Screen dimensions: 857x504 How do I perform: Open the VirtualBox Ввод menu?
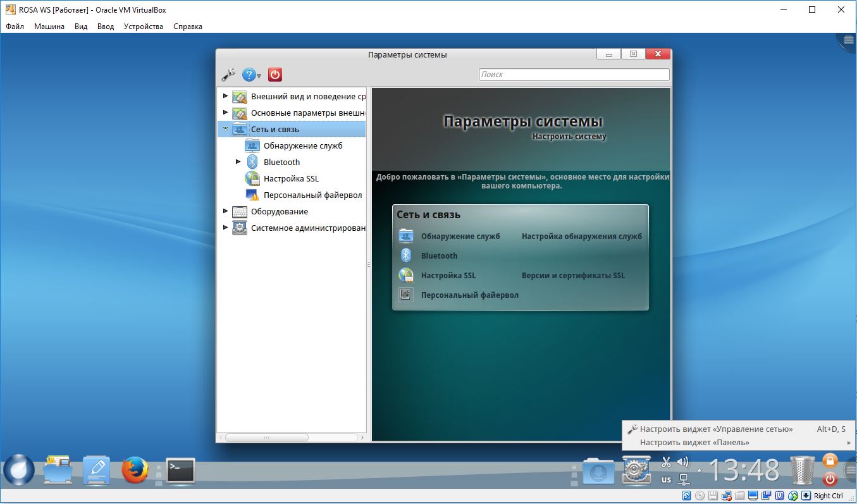coord(106,27)
